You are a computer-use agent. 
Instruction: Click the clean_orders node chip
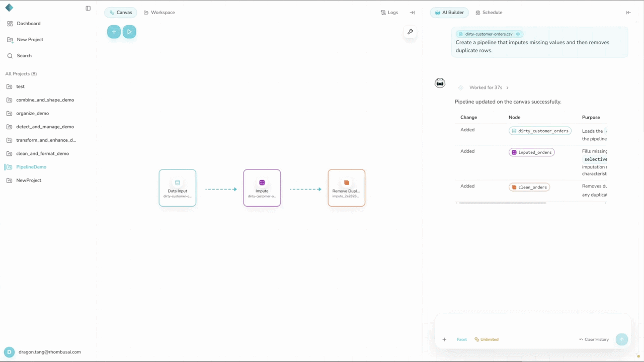pyautogui.click(x=529, y=187)
